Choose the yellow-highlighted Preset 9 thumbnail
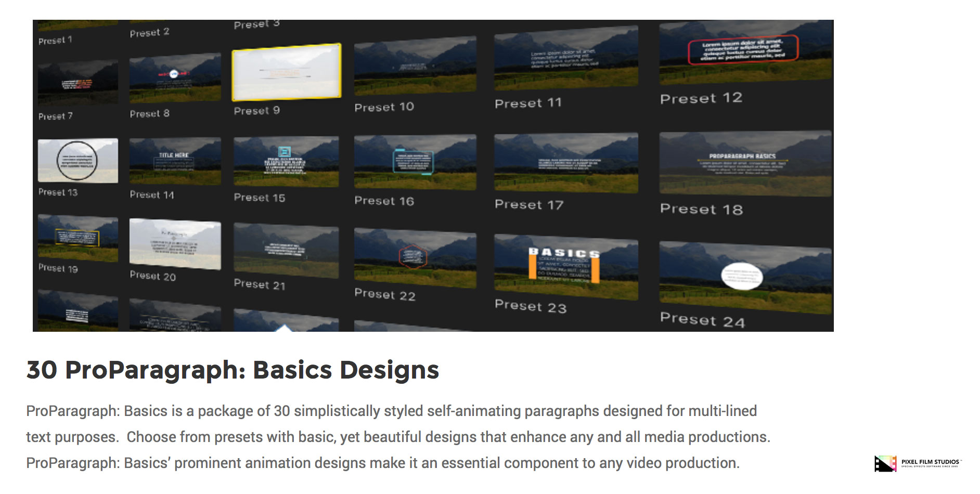Image resolution: width=980 pixels, height=494 pixels. click(x=287, y=72)
